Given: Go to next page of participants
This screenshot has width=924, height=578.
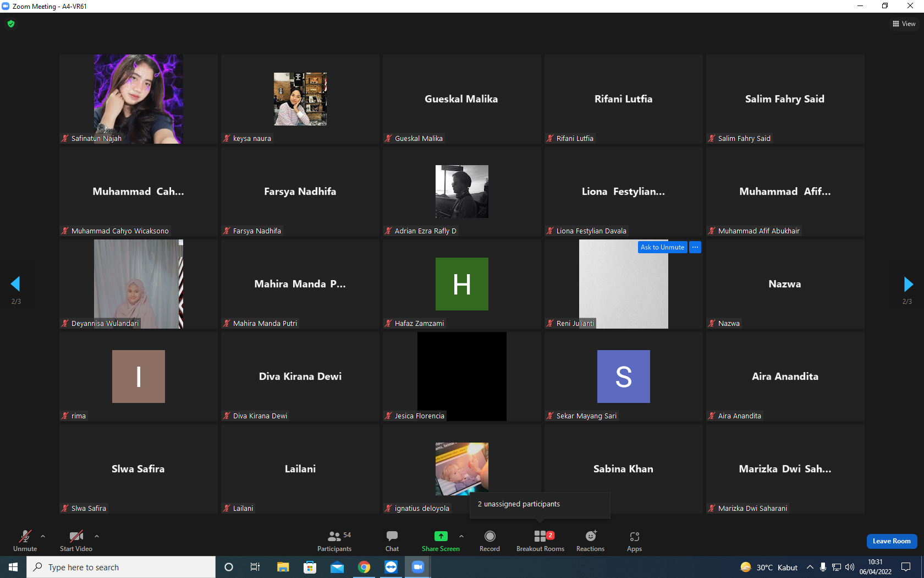Looking at the screenshot, I should pos(908,284).
